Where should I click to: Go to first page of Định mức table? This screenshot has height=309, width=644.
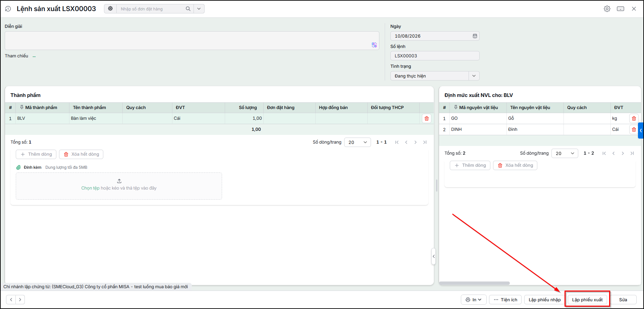point(604,153)
